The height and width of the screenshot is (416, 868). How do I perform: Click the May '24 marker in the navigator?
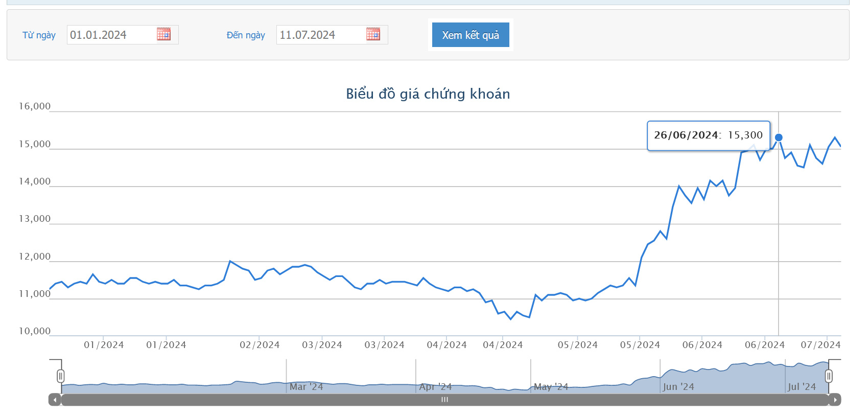point(551,387)
